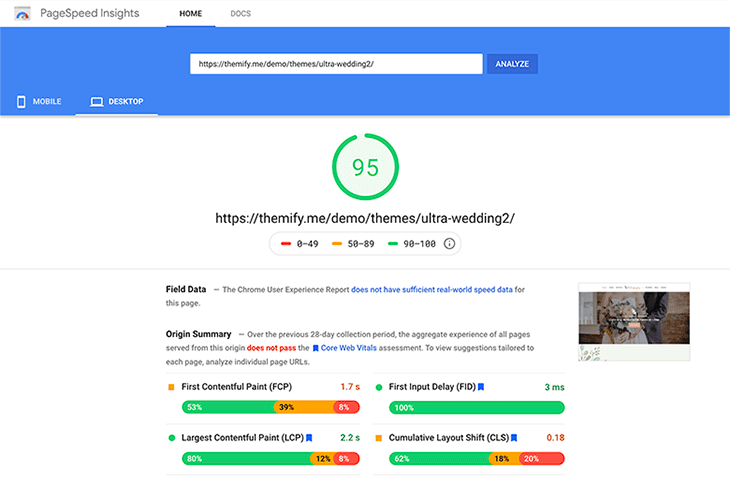This screenshot has height=486, width=730.
Task: Click bookmark icon beside Largest Contentful Paint
Action: [309, 438]
